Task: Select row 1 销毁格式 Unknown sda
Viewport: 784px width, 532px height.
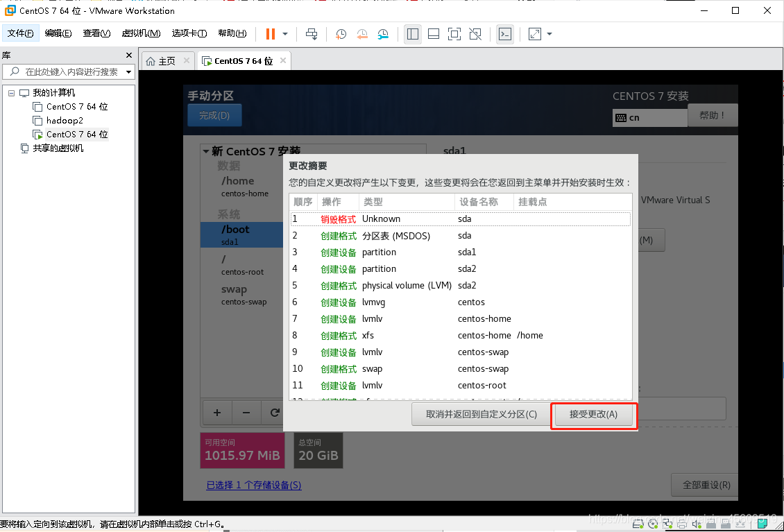Action: [x=460, y=219]
